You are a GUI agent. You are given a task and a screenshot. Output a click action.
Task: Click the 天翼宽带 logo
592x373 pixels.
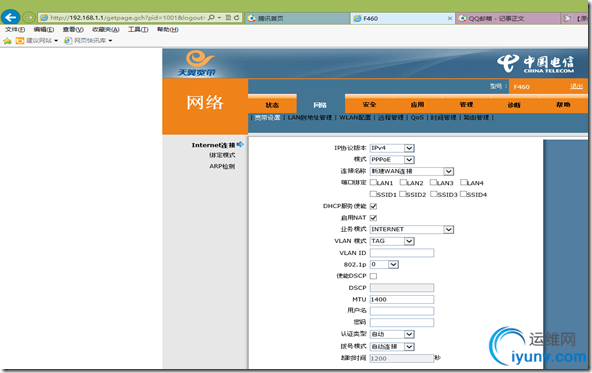pyautogui.click(x=197, y=63)
